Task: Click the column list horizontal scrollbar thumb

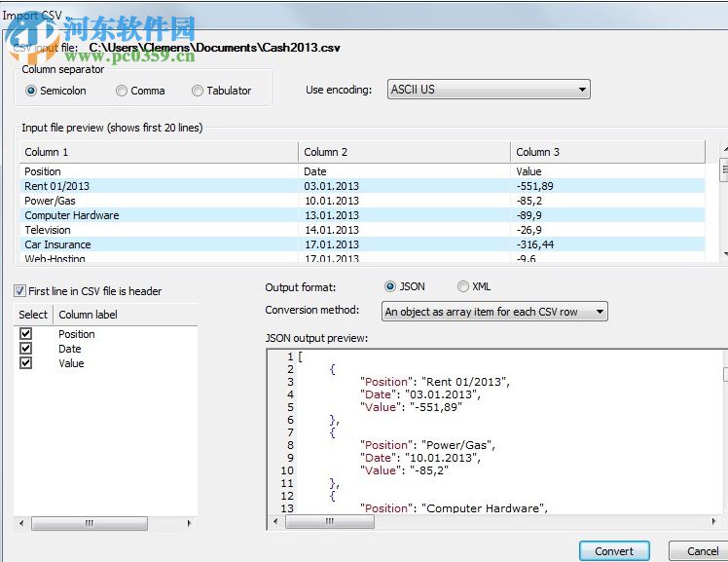Action: click(x=90, y=523)
